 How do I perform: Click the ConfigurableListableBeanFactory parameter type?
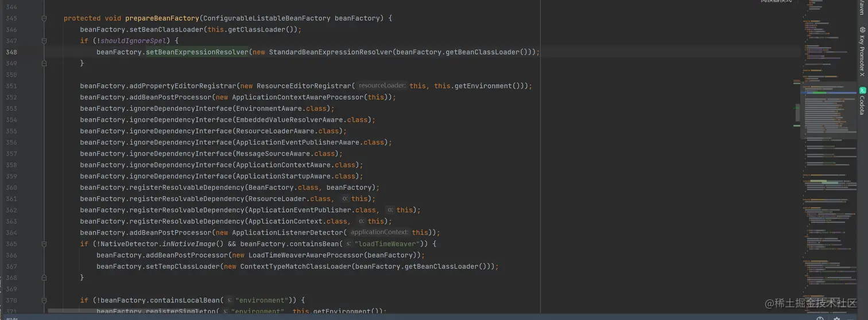point(267,18)
